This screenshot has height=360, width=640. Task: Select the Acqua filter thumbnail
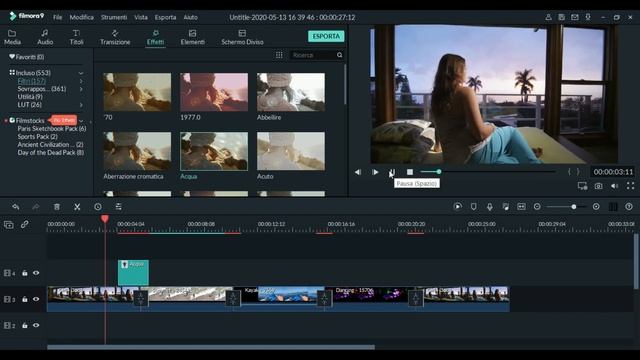[214, 151]
